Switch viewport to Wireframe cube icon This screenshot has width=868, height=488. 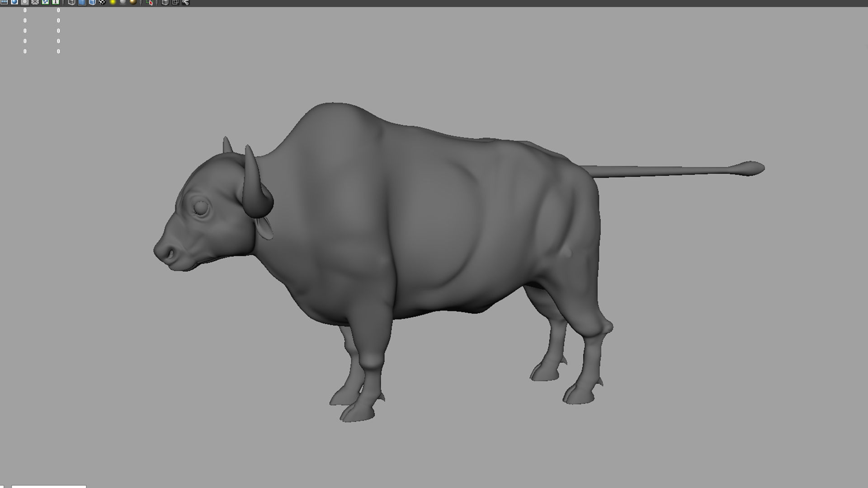click(x=72, y=2)
